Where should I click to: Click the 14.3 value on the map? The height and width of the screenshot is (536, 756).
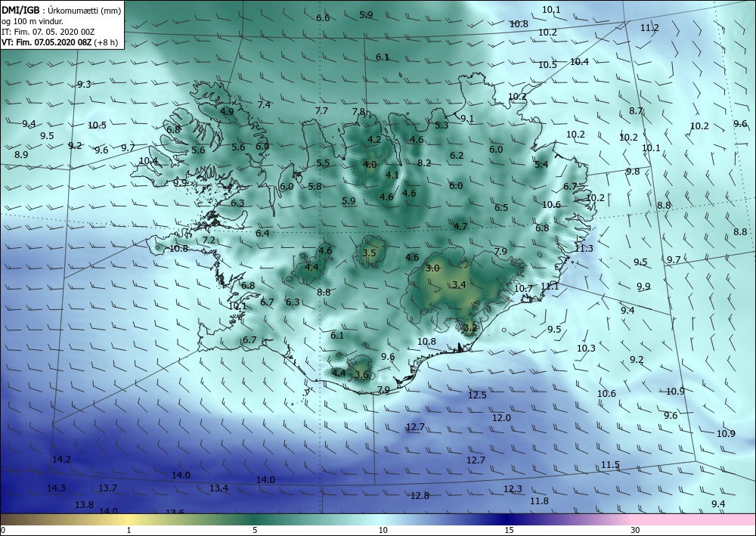tap(56, 488)
